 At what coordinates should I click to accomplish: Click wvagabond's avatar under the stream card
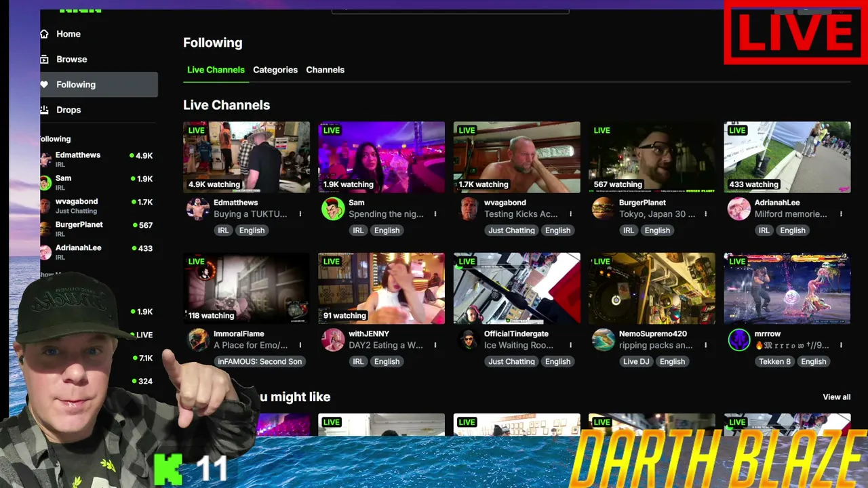coord(469,209)
